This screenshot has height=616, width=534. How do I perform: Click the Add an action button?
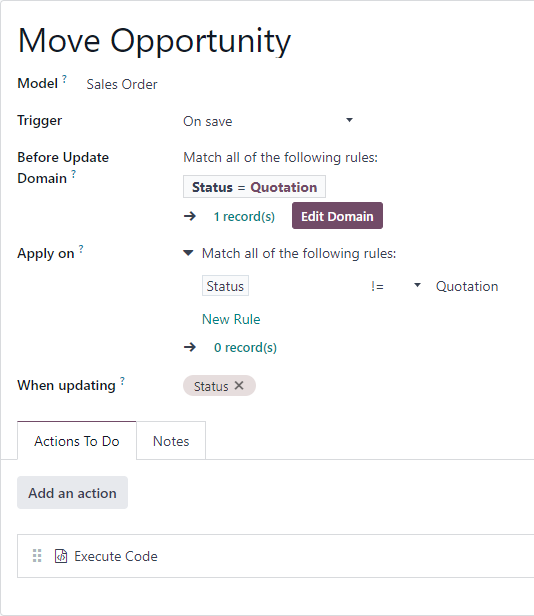(x=72, y=493)
